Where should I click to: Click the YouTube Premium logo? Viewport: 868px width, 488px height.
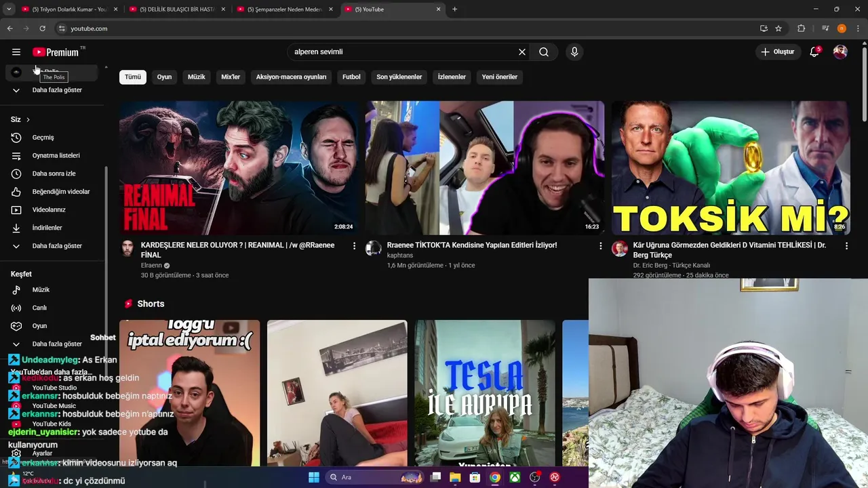coord(56,52)
